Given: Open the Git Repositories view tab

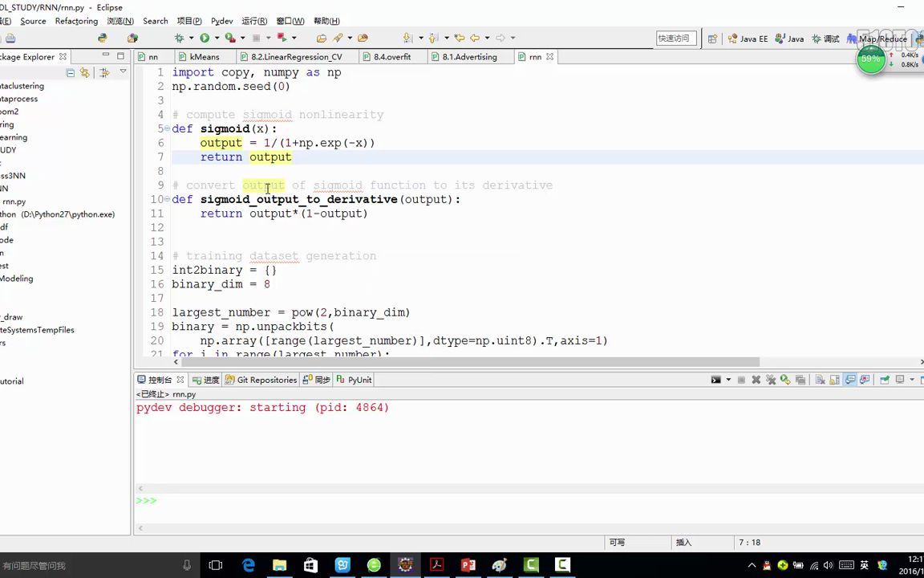Looking at the screenshot, I should coord(266,380).
